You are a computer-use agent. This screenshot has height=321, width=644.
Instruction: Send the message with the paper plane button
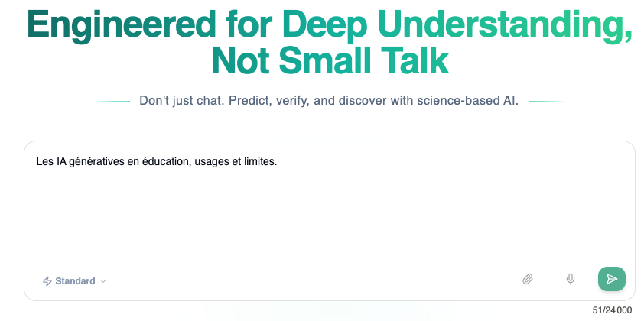(x=612, y=279)
